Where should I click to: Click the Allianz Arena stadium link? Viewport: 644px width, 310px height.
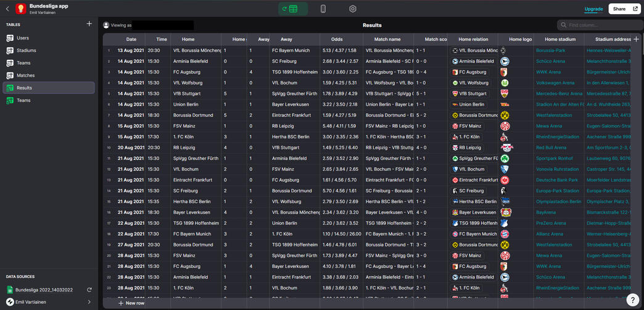(x=550, y=234)
